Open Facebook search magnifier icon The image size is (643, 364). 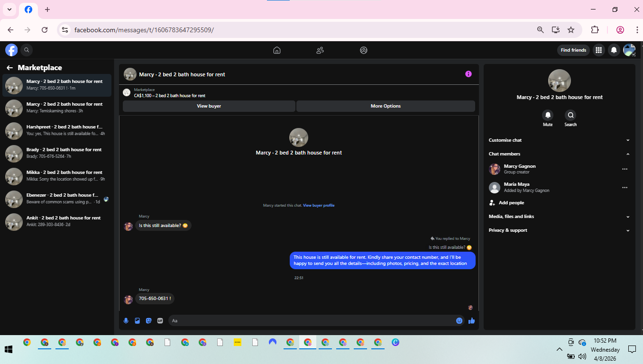27,50
